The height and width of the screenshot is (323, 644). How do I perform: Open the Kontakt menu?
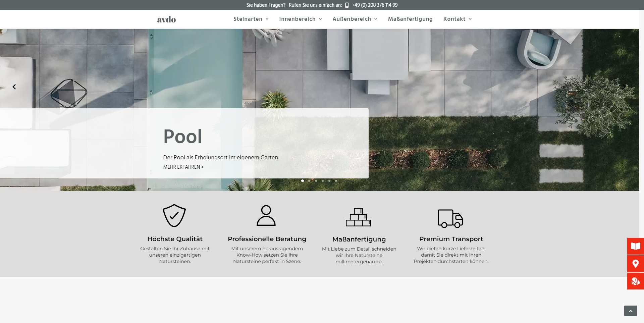[457, 19]
